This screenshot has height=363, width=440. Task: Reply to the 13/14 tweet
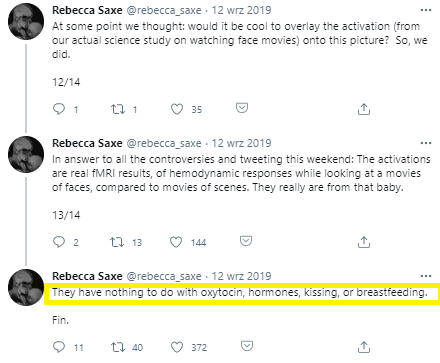[x=59, y=242]
